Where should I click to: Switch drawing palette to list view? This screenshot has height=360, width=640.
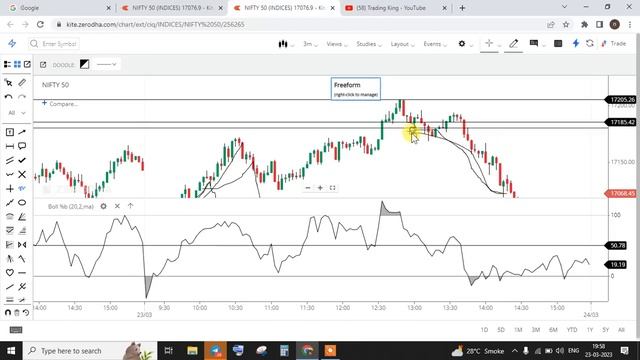(x=7, y=64)
